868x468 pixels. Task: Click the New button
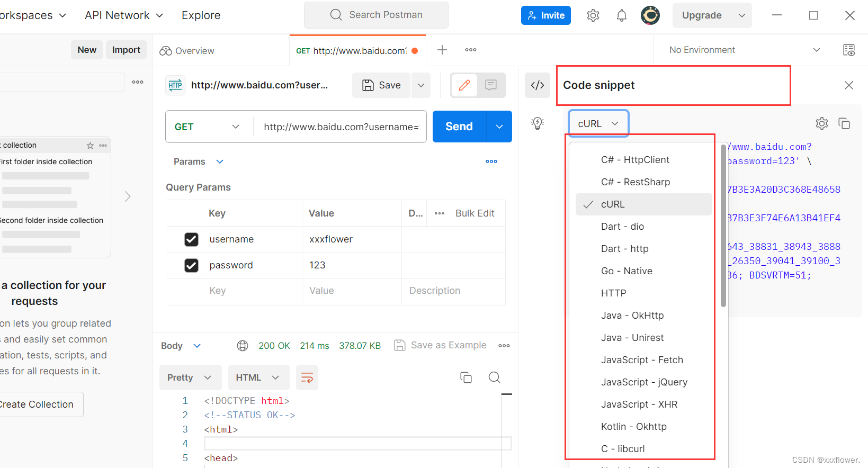point(87,50)
